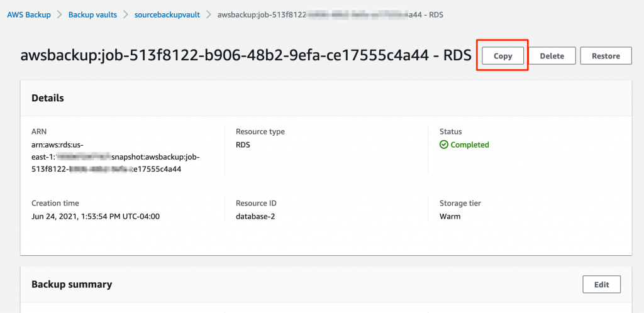Click the Resource ID label
The height and width of the screenshot is (313, 644).
click(256, 203)
